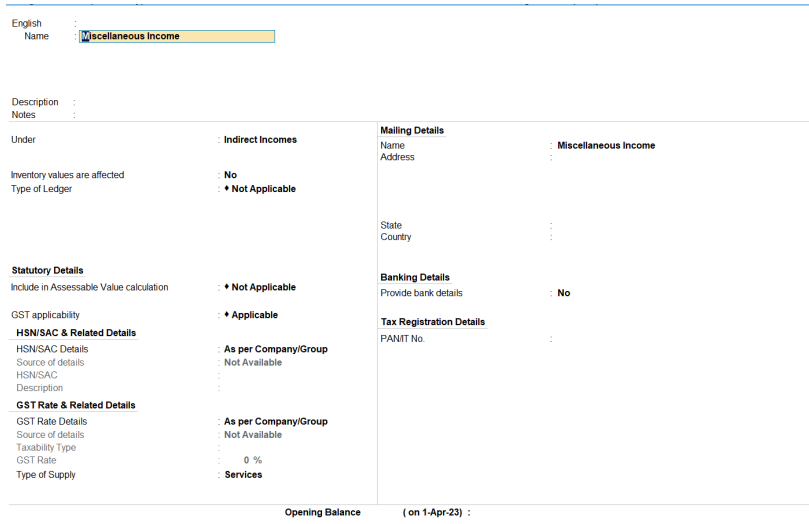The width and height of the screenshot is (809, 524).
Task: Toggle Provide bank details value No
Action: (x=564, y=293)
